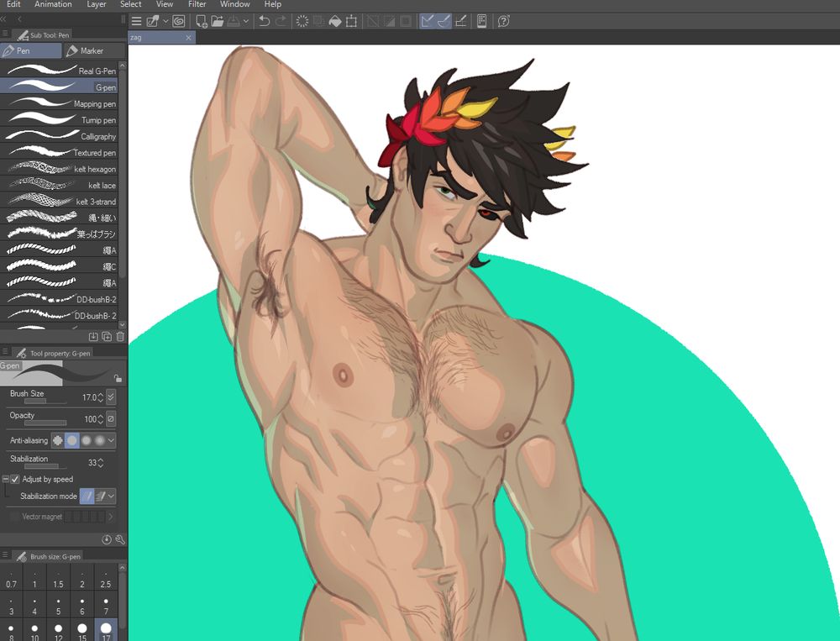Select the kelt hexagon brush
The width and height of the screenshot is (840, 641).
click(59, 169)
